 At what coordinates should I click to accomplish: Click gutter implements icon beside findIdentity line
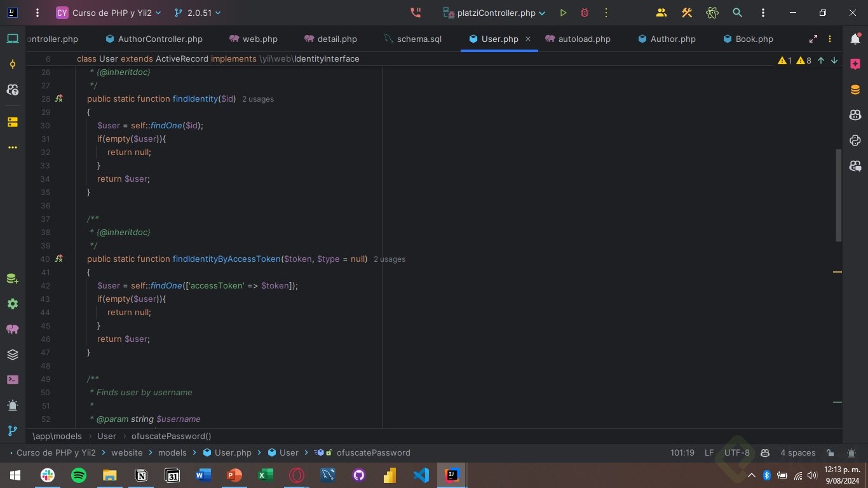click(58, 98)
